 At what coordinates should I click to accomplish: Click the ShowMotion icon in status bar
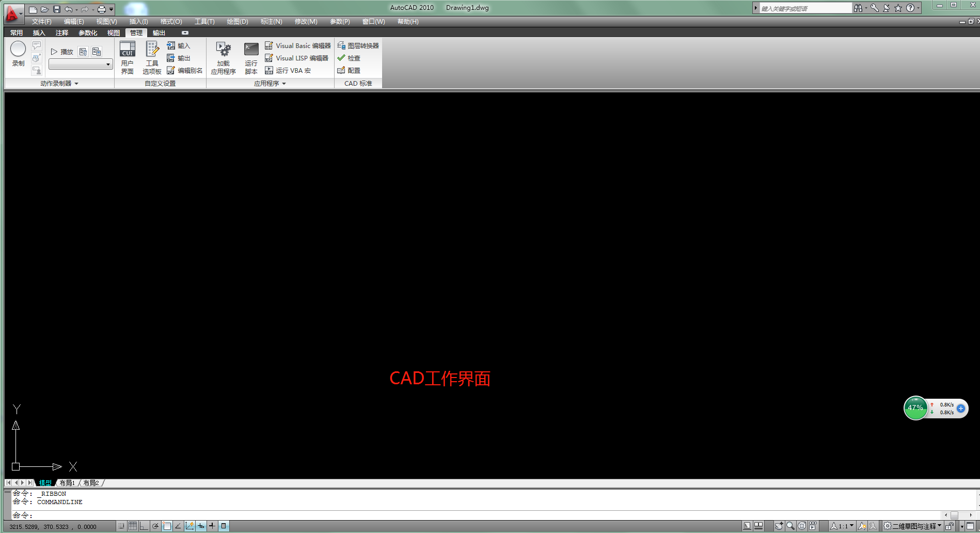pyautogui.click(x=813, y=526)
